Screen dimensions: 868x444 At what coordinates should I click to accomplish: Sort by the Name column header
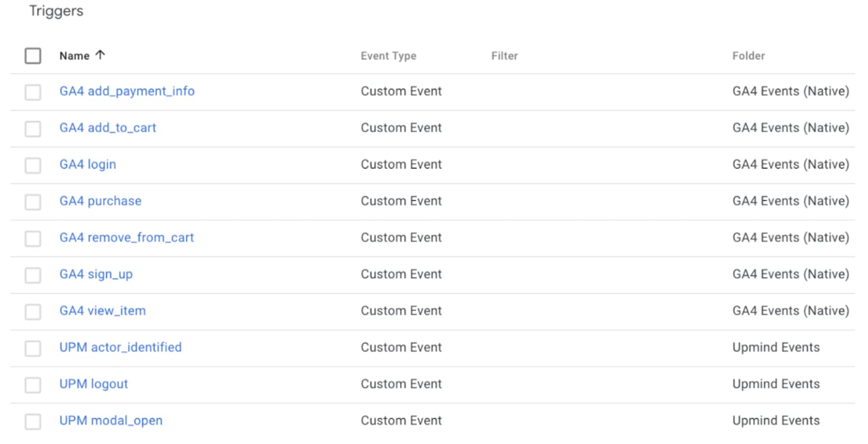(x=74, y=56)
